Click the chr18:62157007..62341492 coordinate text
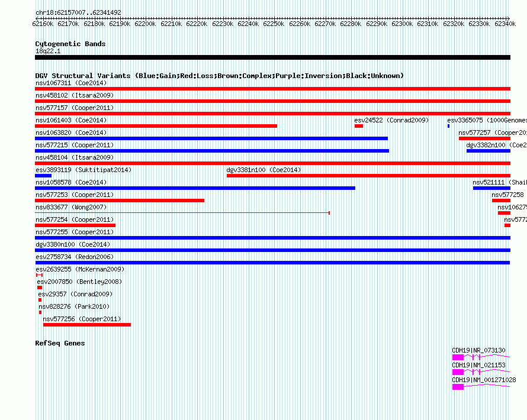Screen dimensions: 527x420 78,12
